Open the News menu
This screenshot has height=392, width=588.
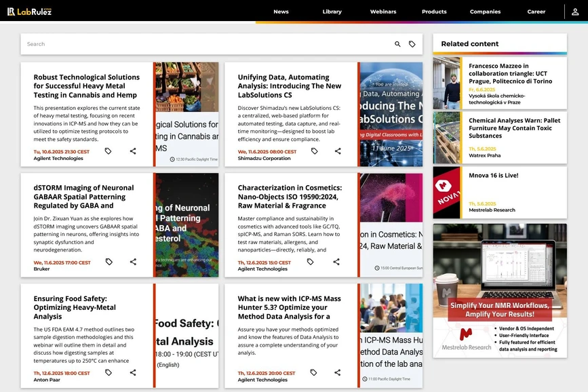tap(281, 12)
